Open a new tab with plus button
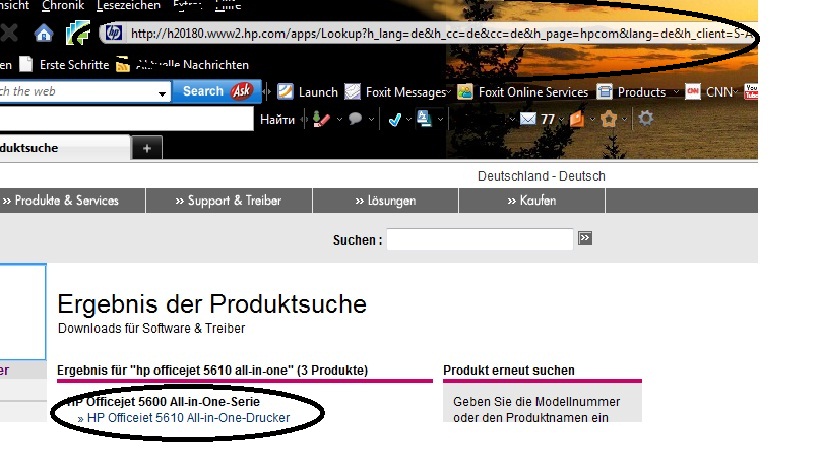819x460 pixels. (x=147, y=148)
